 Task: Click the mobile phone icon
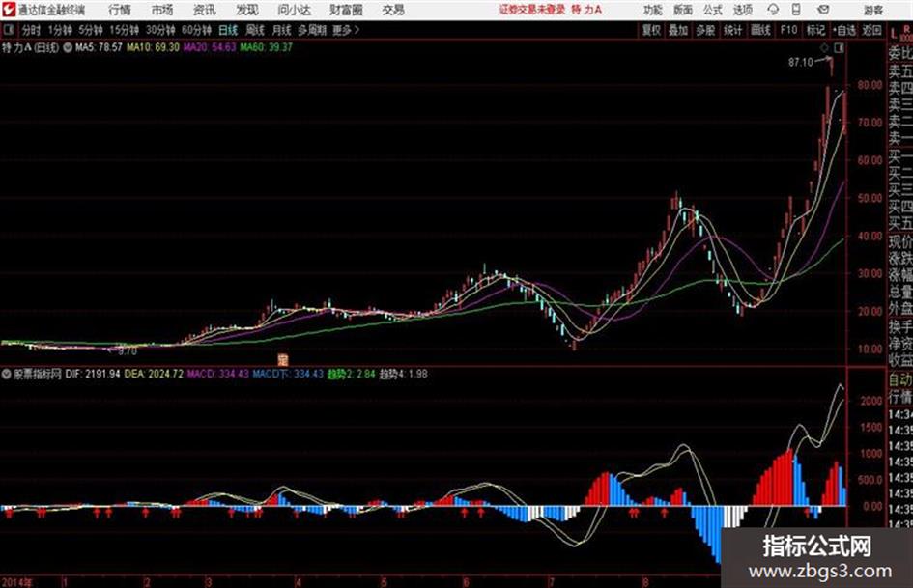coord(796,10)
